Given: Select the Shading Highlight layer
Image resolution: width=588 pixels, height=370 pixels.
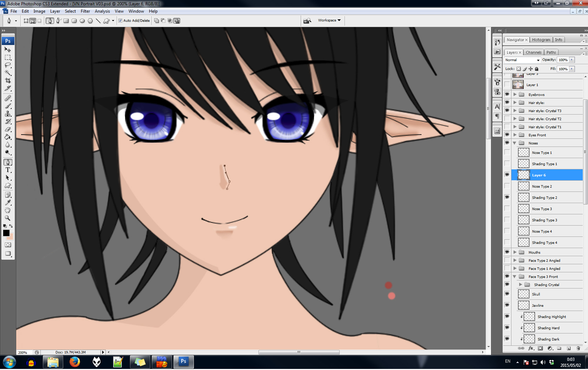Looking at the screenshot, I should click(x=547, y=317).
